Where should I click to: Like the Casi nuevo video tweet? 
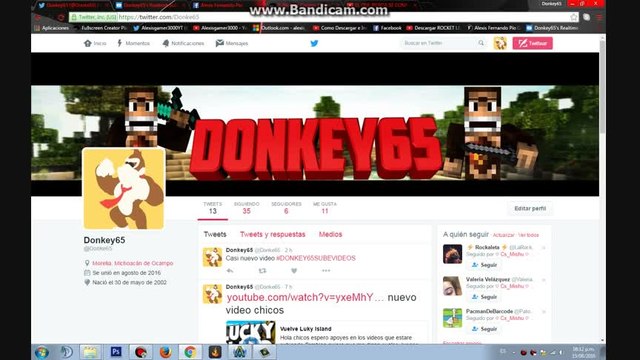294,271
